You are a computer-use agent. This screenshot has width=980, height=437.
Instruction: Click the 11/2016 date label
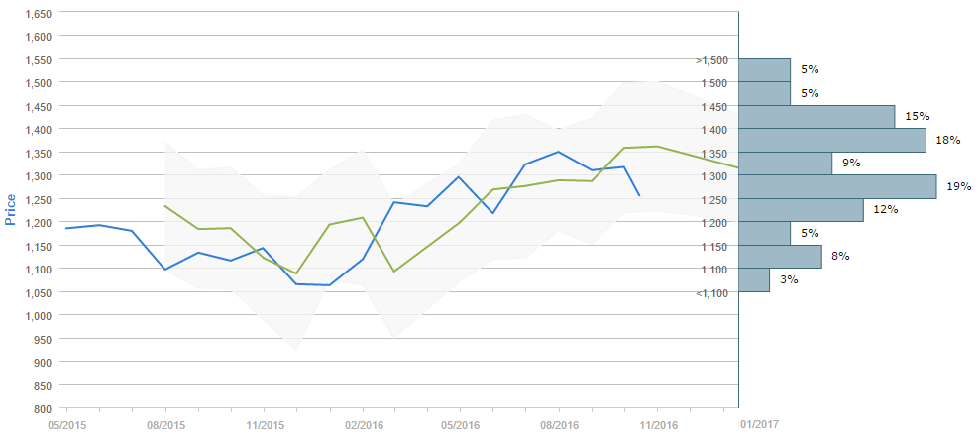pos(658,424)
